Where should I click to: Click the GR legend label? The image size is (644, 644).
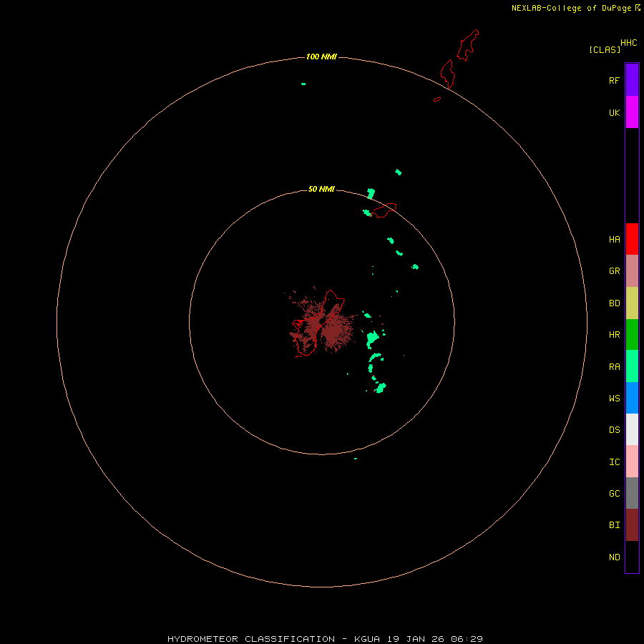click(x=615, y=271)
